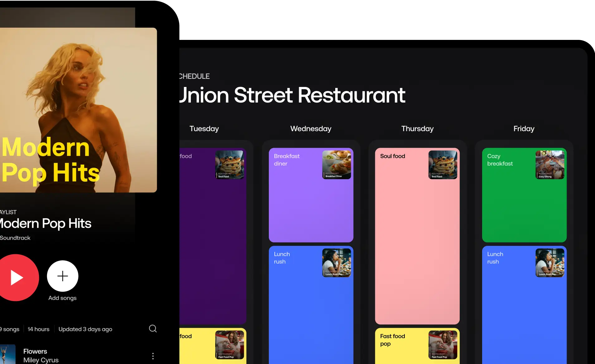Image resolution: width=595 pixels, height=364 pixels.
Task: Open Wednesday's Breakfast diner slot
Action: [x=311, y=195]
